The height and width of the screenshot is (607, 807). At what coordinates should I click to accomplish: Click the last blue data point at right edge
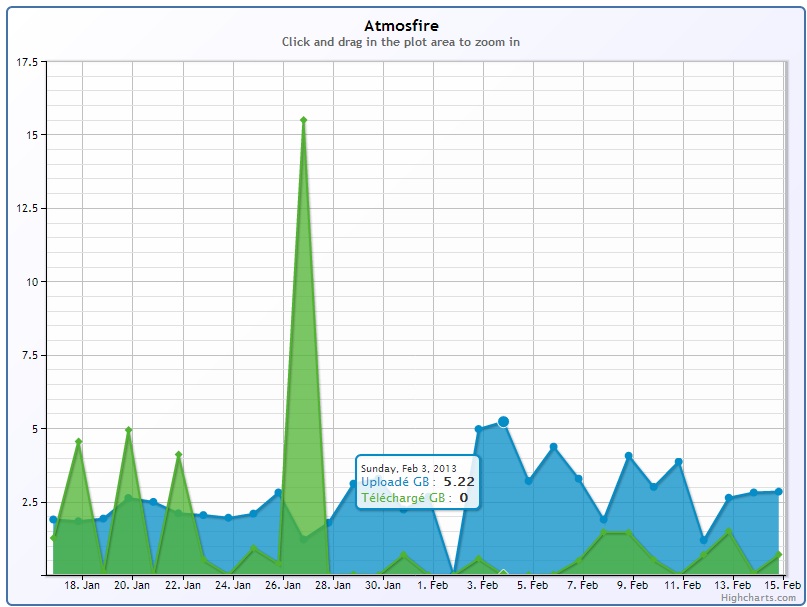click(778, 491)
